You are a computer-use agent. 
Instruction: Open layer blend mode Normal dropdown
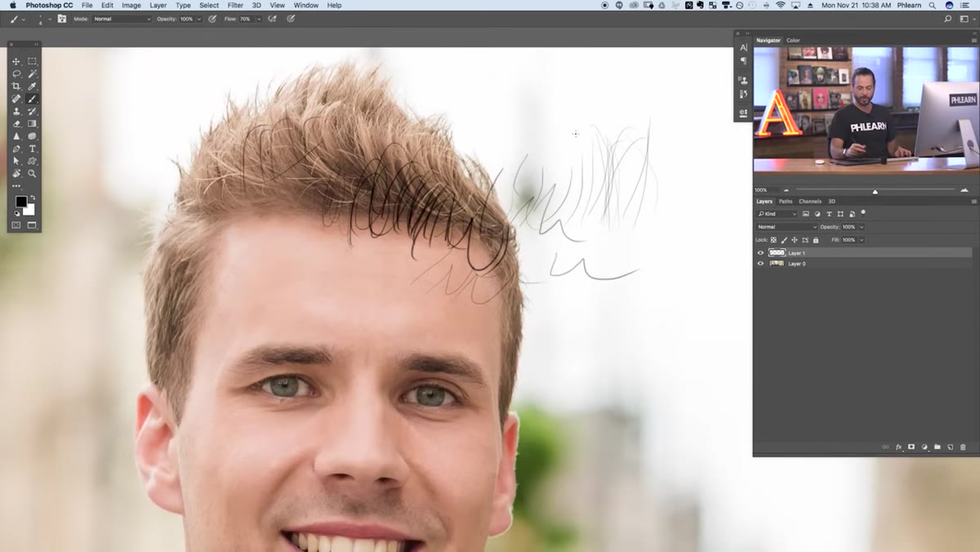coord(786,227)
